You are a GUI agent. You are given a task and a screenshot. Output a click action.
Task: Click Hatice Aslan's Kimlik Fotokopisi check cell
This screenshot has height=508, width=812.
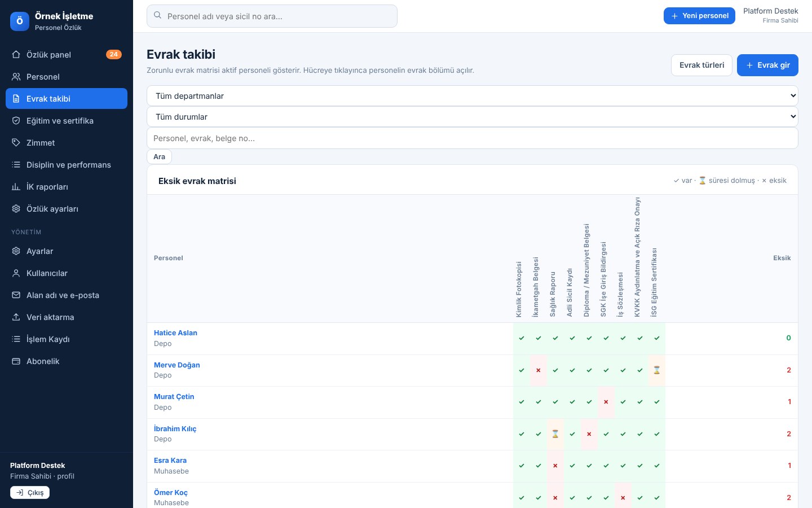tap(522, 339)
